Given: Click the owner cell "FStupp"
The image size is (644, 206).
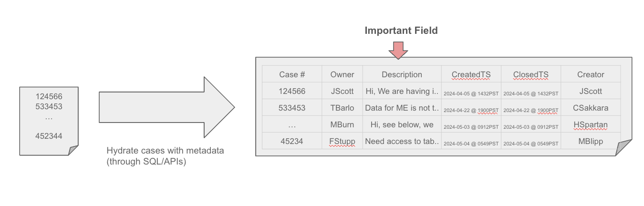Looking at the screenshot, I should (x=342, y=141).
